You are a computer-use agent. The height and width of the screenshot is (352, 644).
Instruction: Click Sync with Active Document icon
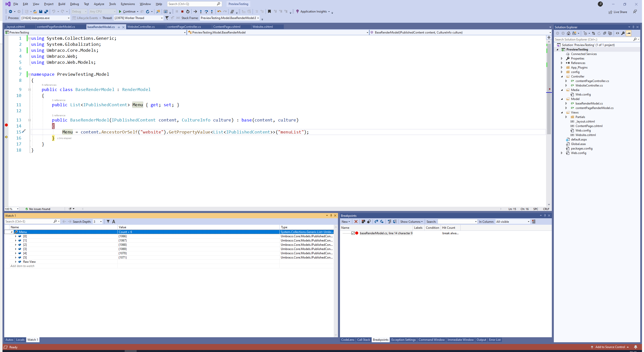point(594,33)
